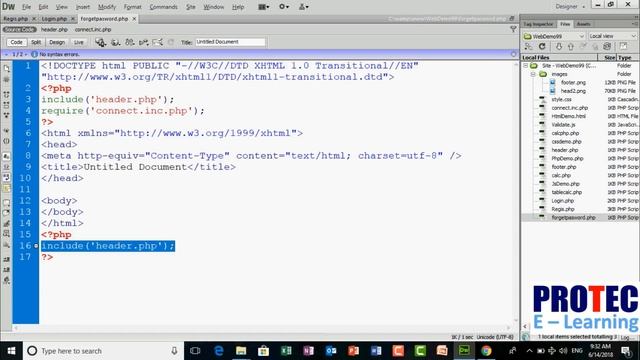Select footer.png in the images folder
The width and height of the screenshot is (640, 360).
(x=573, y=82)
